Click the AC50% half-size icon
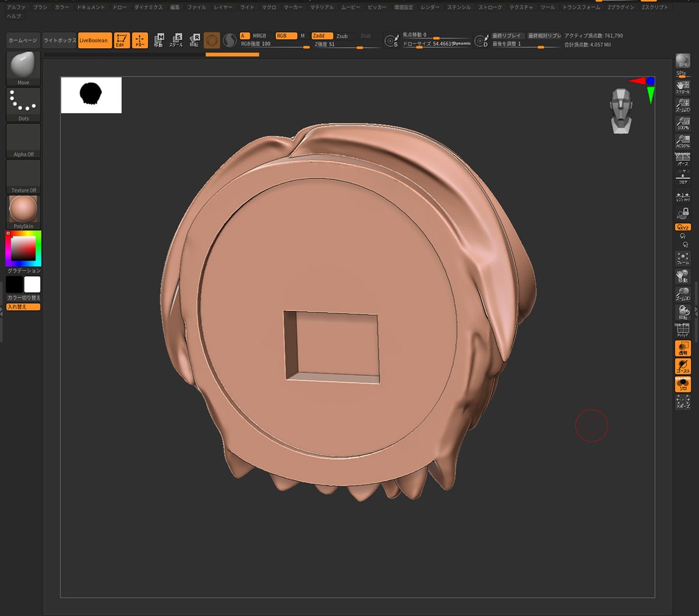This screenshot has height=616, width=699. tap(683, 141)
